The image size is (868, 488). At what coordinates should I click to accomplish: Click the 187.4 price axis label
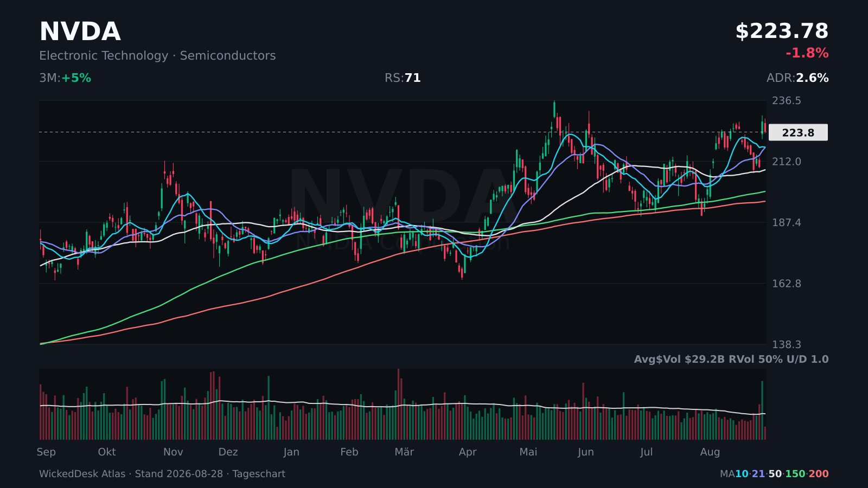click(787, 223)
